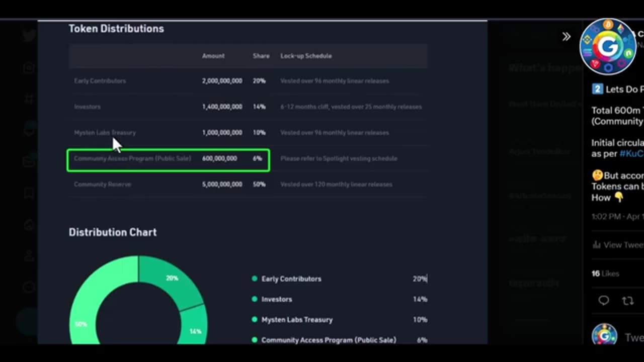
Task: Click the 14% value in chart legend
Action: tap(420, 299)
